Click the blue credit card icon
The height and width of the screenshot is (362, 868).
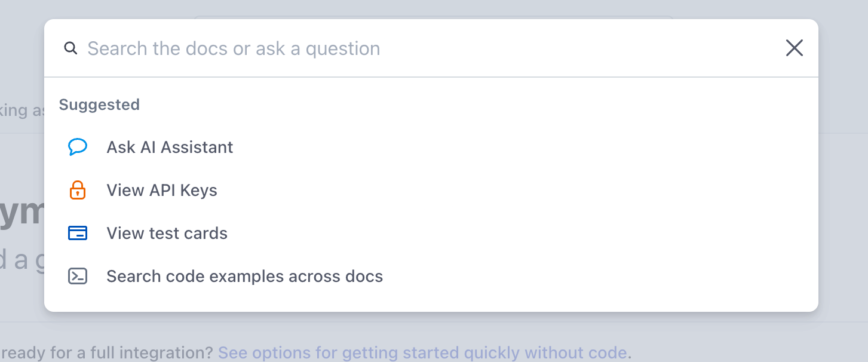pyautogui.click(x=78, y=233)
